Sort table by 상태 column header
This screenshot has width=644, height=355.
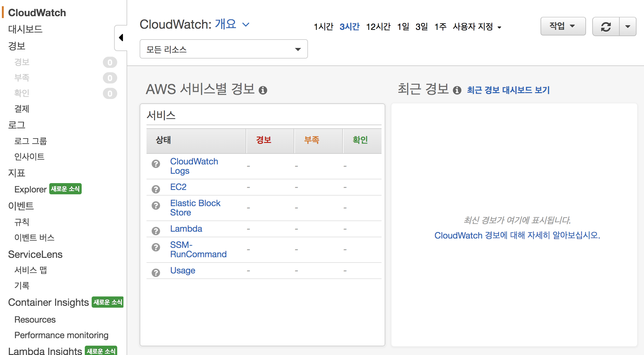(x=196, y=141)
